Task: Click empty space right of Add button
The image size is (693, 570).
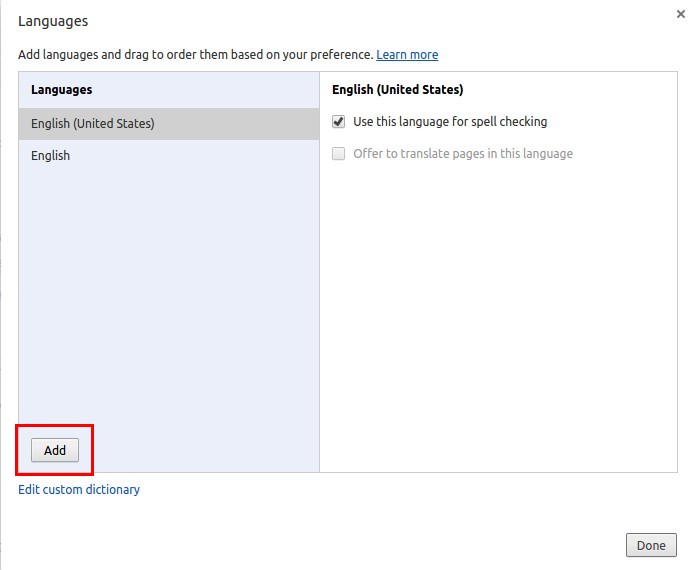Action: [x=200, y=450]
